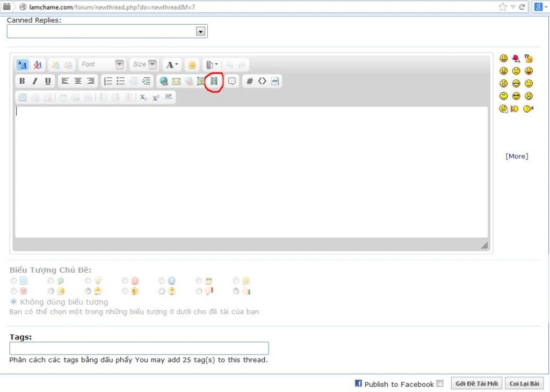The height and width of the screenshot is (392, 550).
Task: Click the Gởi Đề Tài Mới button
Action: (x=476, y=383)
